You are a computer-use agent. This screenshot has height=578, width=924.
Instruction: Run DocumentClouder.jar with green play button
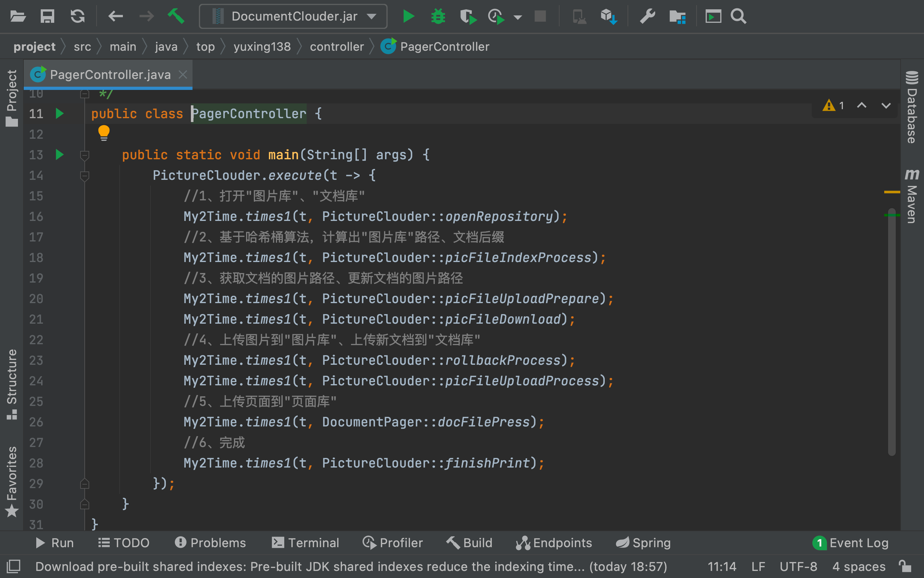(x=408, y=16)
